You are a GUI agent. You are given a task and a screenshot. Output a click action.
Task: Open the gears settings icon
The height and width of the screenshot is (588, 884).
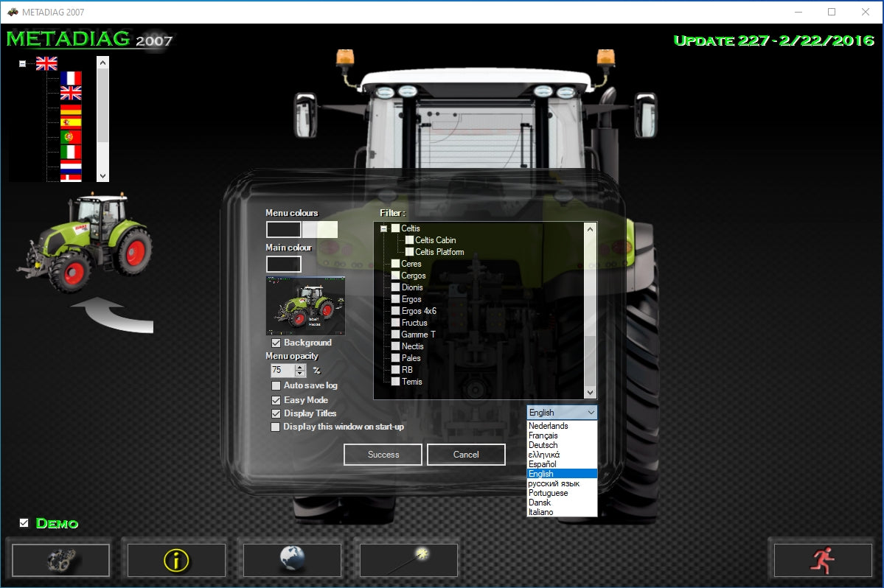(x=59, y=560)
